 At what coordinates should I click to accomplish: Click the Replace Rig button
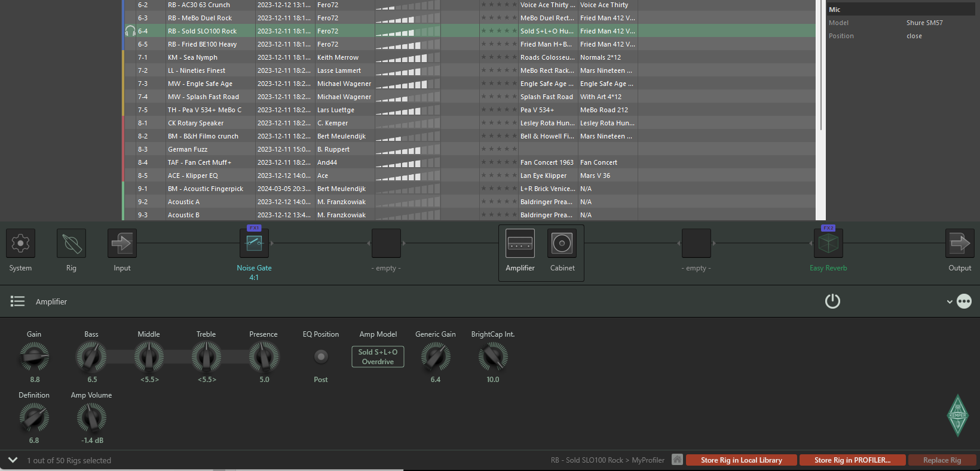coord(942,460)
